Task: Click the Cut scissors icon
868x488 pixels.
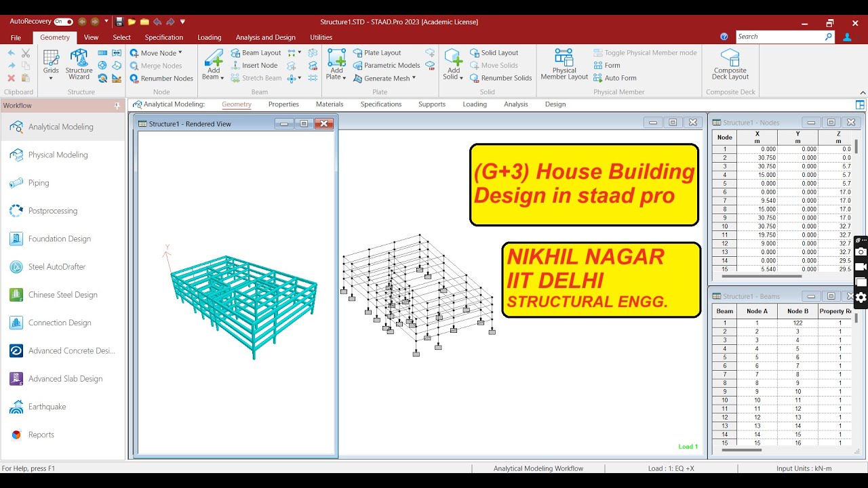Action: [26, 53]
